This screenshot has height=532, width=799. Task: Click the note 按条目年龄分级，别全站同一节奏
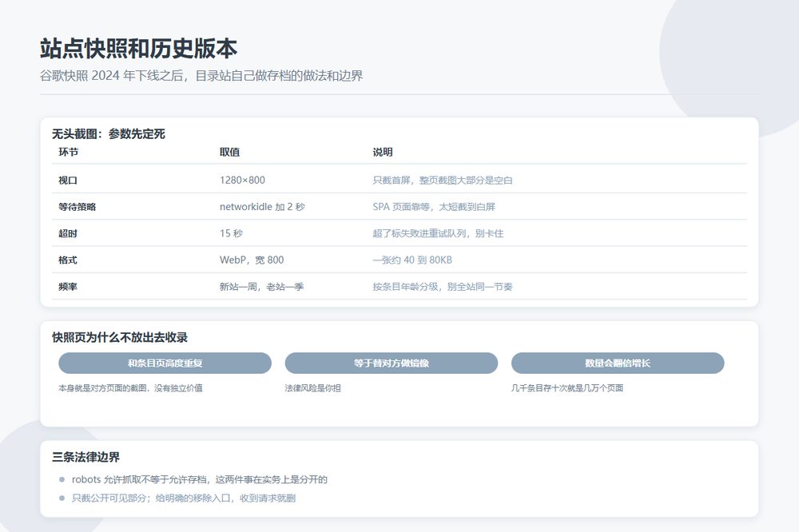click(x=443, y=287)
